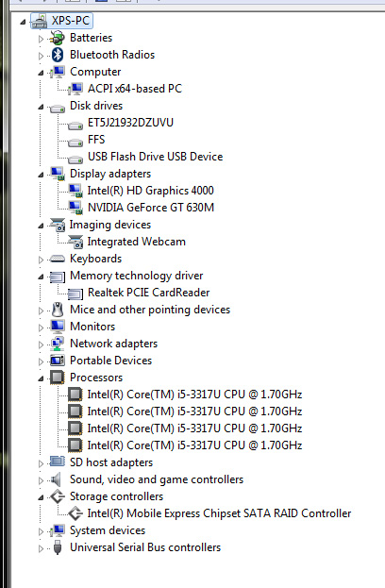The width and height of the screenshot is (385, 588).
Task: Click the Batteries category icon
Action: tap(57, 38)
